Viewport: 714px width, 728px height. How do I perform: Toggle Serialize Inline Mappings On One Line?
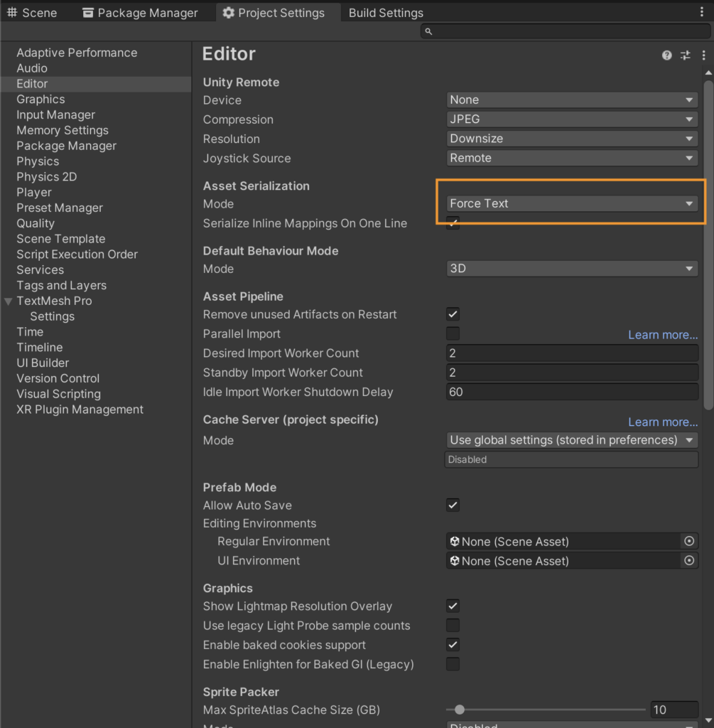pyautogui.click(x=453, y=223)
